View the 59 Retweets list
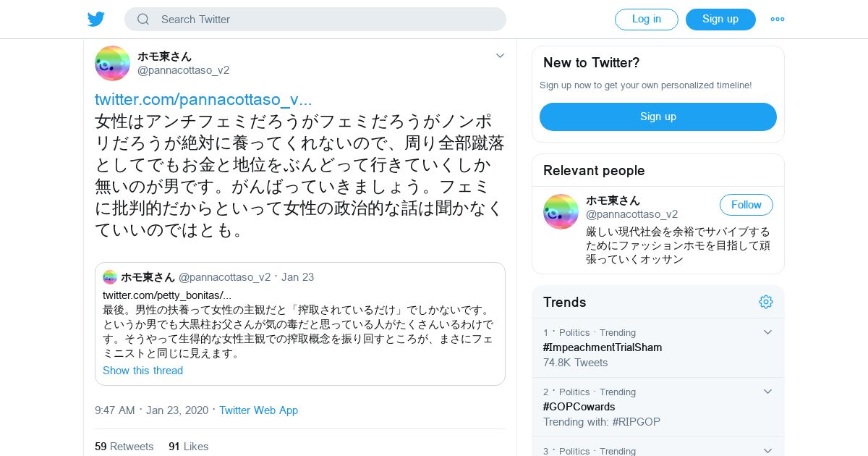 click(x=124, y=447)
